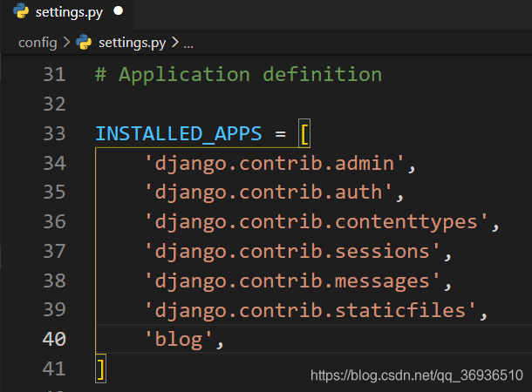
Task: Click line number 35 in the gutter
Action: (54, 193)
